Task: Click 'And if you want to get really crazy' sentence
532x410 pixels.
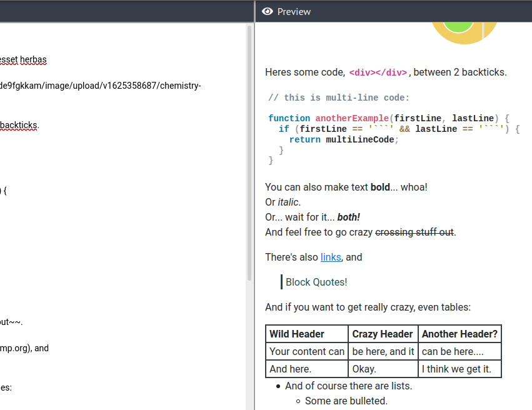Action: [x=368, y=307]
